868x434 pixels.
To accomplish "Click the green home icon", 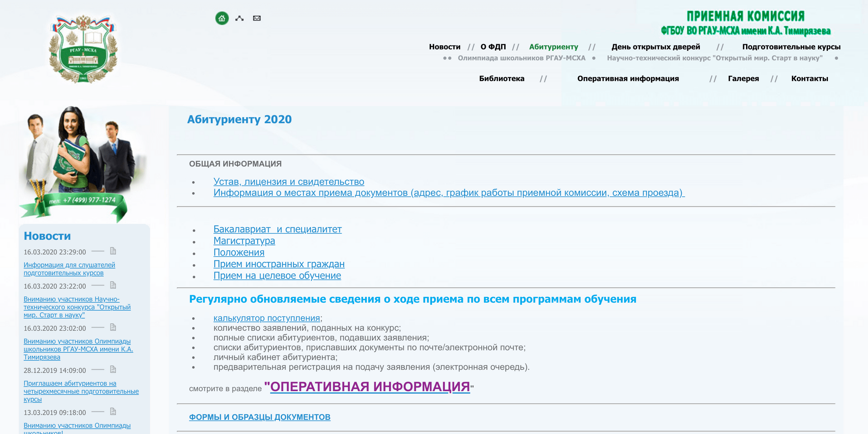I will pyautogui.click(x=222, y=18).
